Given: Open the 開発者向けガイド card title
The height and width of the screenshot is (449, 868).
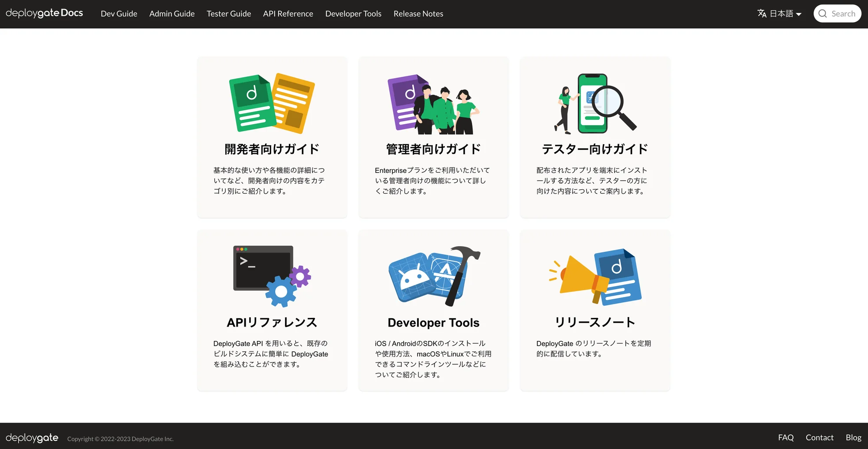Looking at the screenshot, I should coord(272,149).
